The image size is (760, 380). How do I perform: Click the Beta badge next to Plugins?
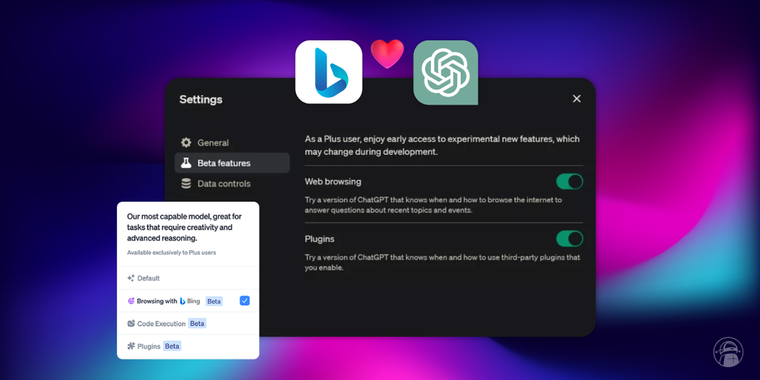click(172, 346)
